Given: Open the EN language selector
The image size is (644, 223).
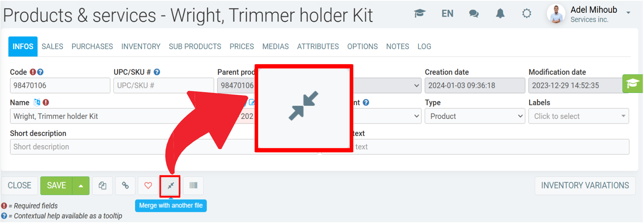Looking at the screenshot, I should (447, 14).
